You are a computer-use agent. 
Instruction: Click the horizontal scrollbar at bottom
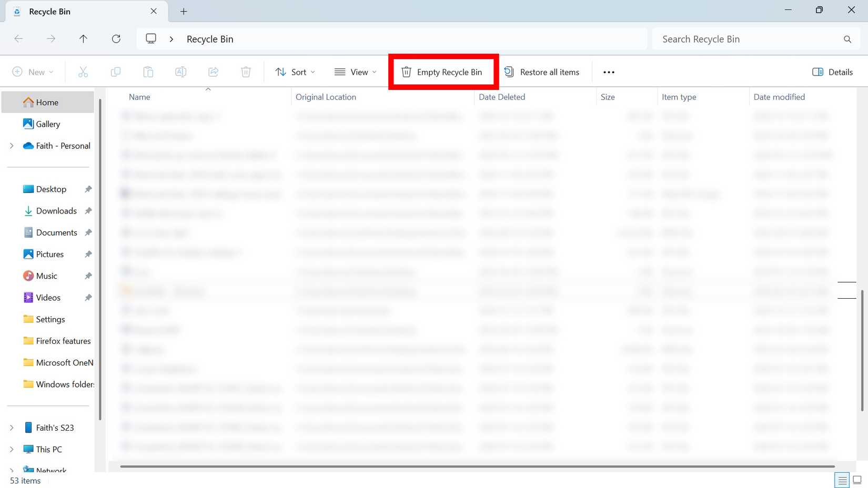477,466
